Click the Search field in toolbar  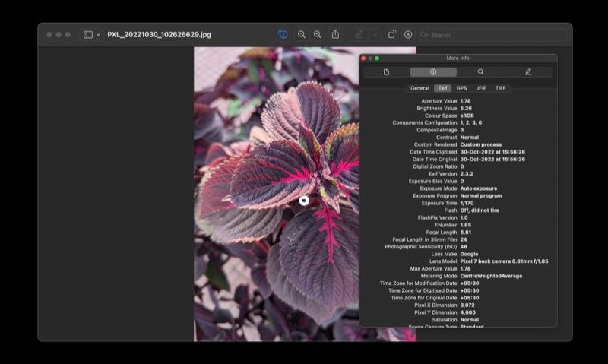click(x=494, y=35)
